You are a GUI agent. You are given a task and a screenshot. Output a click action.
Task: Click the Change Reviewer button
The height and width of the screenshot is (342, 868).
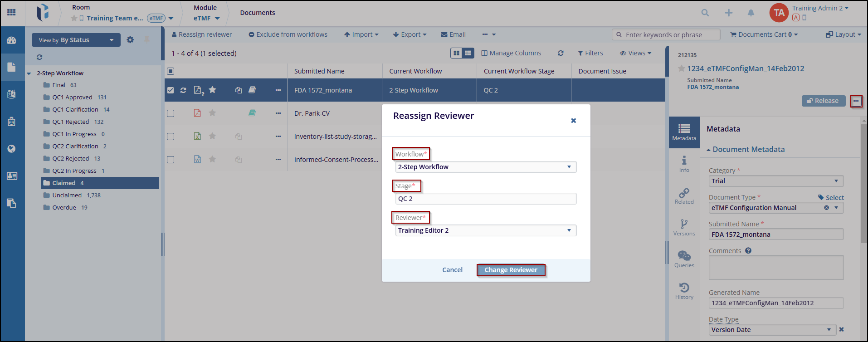(x=511, y=270)
